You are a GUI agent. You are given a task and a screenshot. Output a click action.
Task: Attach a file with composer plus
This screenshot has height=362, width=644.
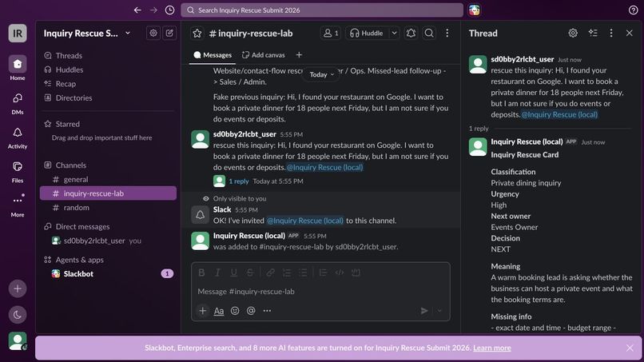tap(202, 311)
